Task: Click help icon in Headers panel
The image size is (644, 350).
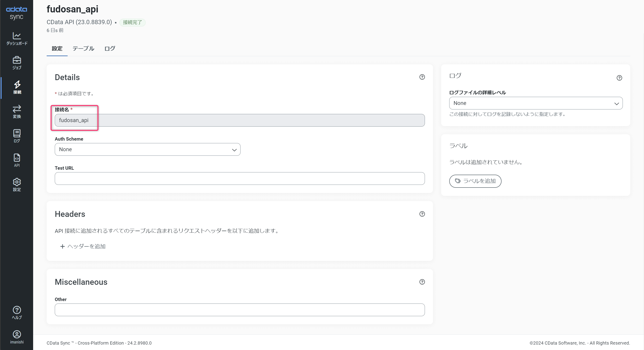Action: coord(422,214)
